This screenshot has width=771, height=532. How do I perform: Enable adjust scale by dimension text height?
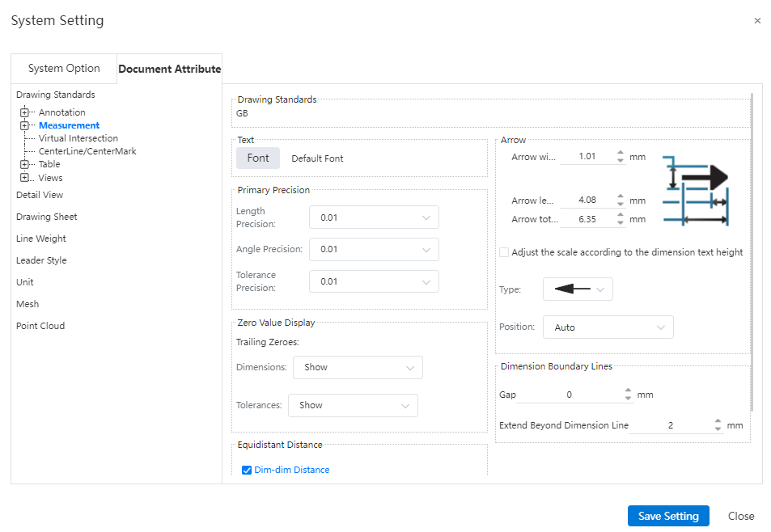[x=505, y=252]
